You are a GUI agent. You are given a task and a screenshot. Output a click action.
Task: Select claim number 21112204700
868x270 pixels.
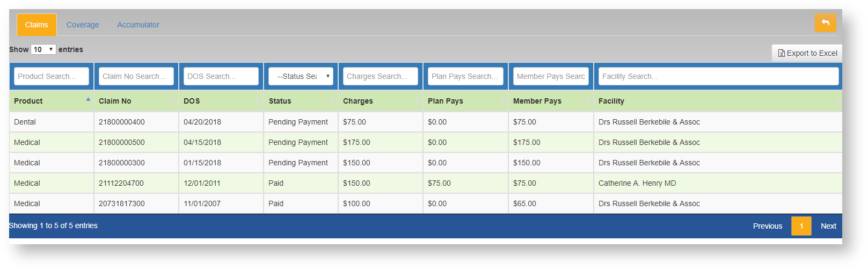tap(121, 183)
